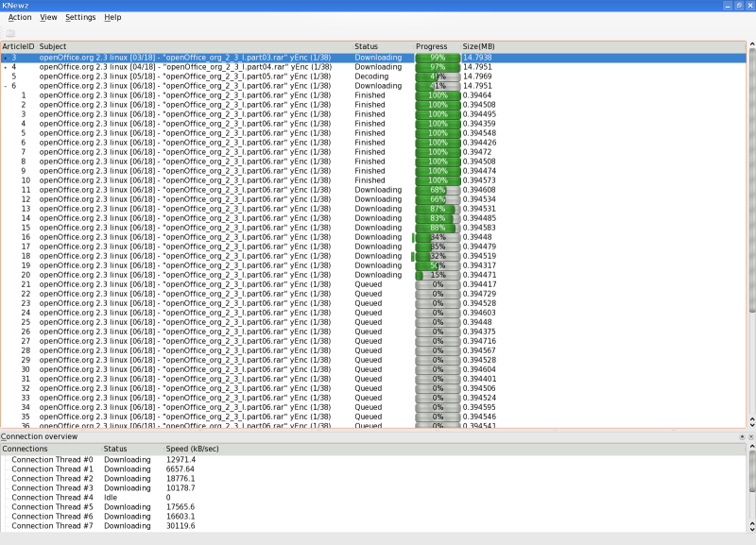Select segment 10 under article 6
The width and height of the screenshot is (756, 545).
tap(373, 180)
